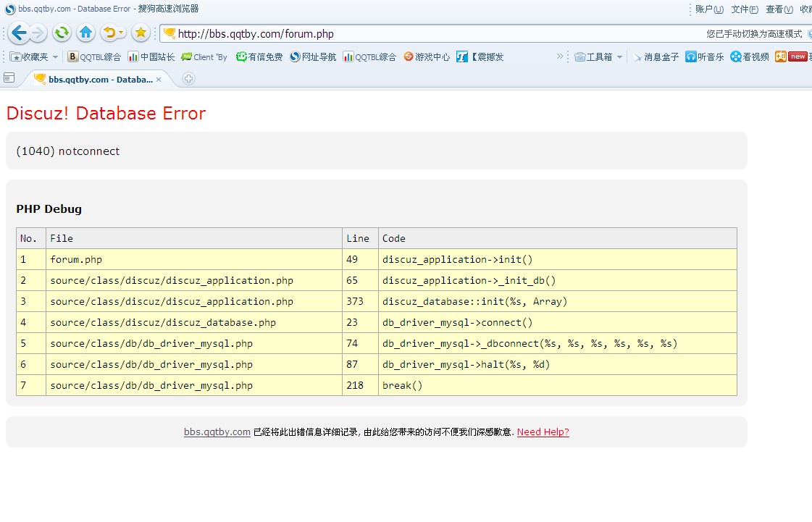The image size is (812, 522).
Task: Launch 听音乐 music with headphone icon
Action: coord(704,57)
